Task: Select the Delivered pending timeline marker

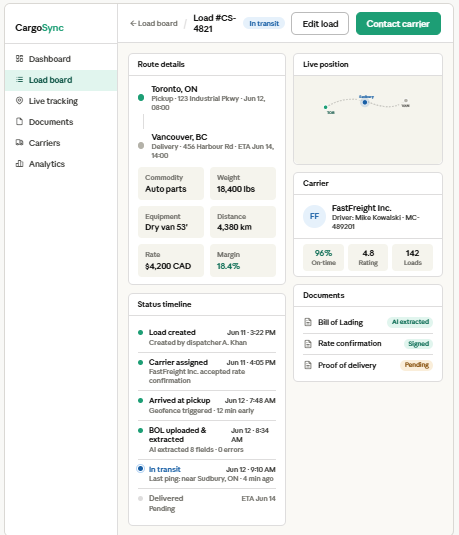Action: click(x=140, y=498)
